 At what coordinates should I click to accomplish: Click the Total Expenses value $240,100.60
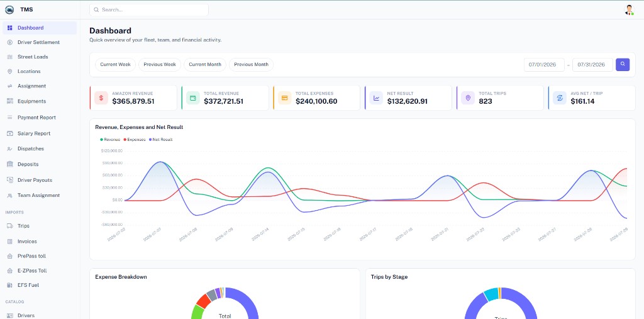[316, 101]
